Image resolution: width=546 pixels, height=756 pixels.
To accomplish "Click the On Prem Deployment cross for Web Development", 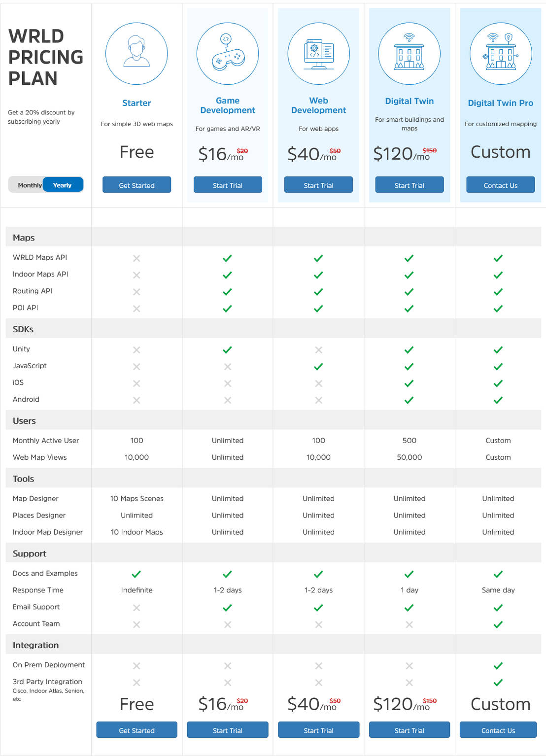I will click(x=319, y=666).
